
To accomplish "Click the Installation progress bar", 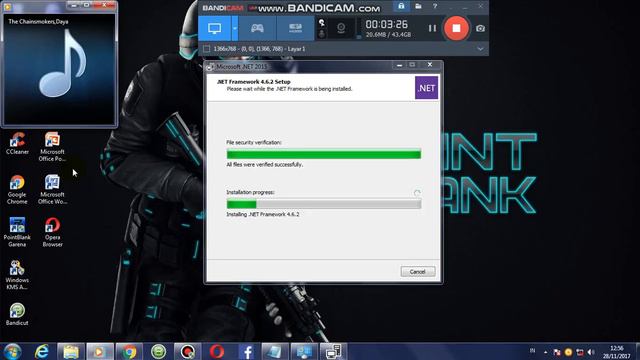I will point(324,204).
